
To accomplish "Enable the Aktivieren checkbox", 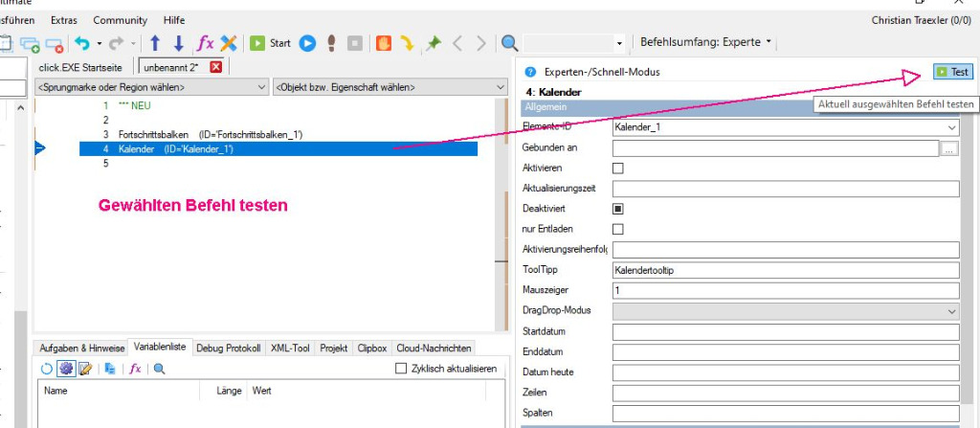I will [x=617, y=169].
